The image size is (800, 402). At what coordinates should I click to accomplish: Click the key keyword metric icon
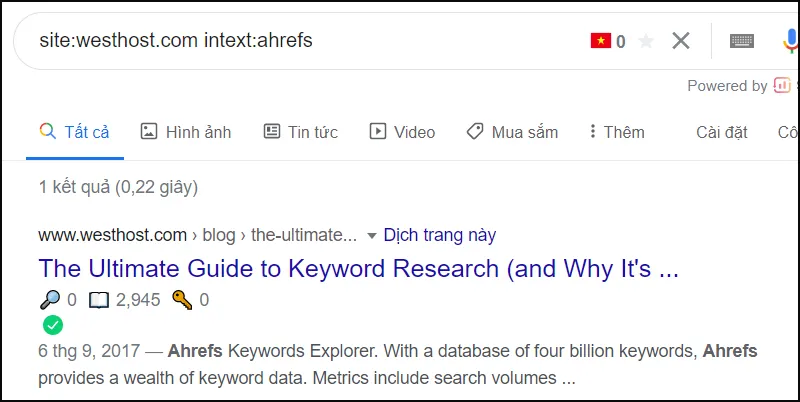tap(183, 299)
